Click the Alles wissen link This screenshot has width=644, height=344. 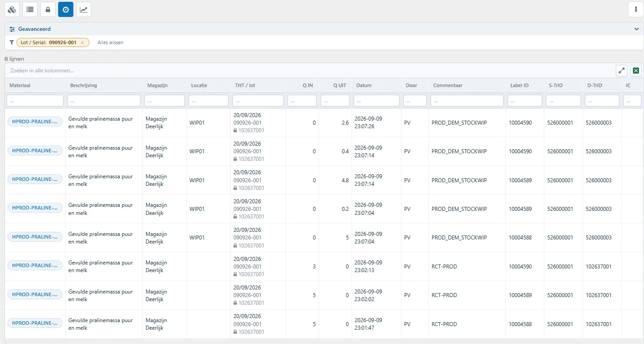click(x=110, y=43)
